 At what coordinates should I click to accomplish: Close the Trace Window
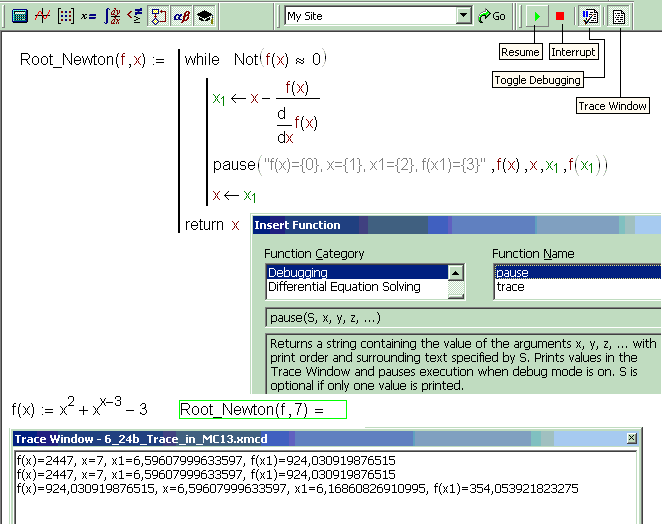pos(632,438)
